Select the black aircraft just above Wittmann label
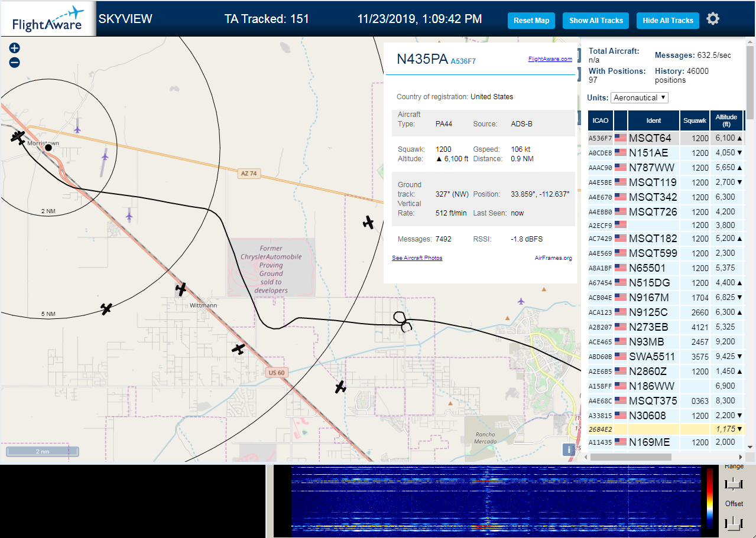 pyautogui.click(x=181, y=289)
